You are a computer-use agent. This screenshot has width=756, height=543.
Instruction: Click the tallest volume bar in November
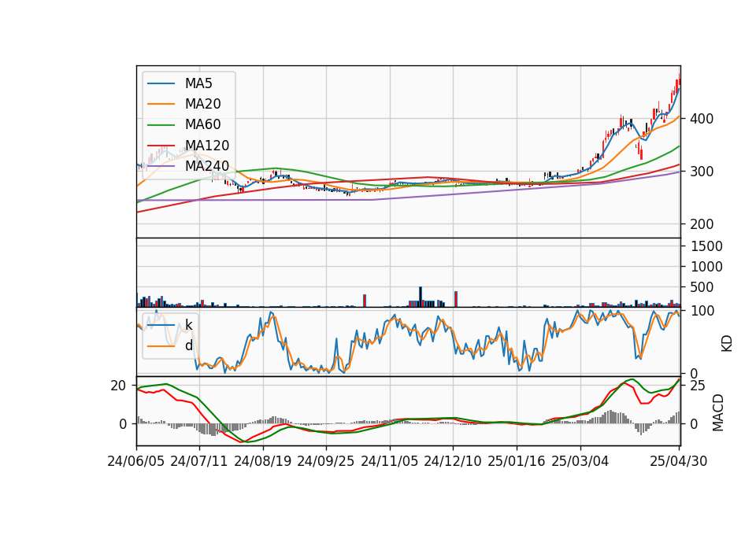[x=421, y=297]
